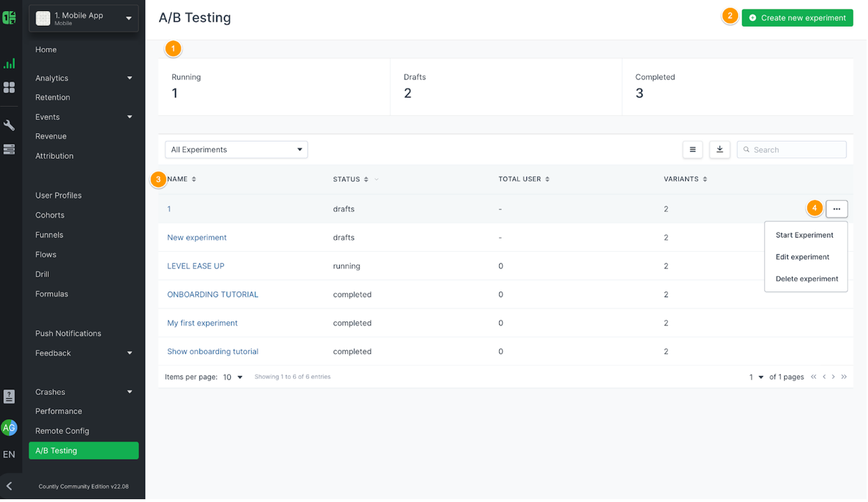This screenshot has width=868, height=502.
Task: Sort by the TOTAL USER column arrows
Action: tap(548, 180)
